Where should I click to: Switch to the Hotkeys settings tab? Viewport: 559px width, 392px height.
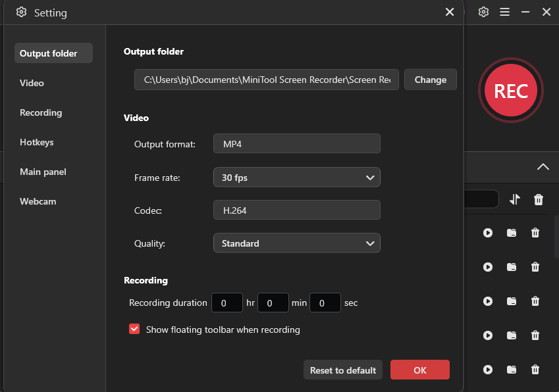[x=38, y=142]
